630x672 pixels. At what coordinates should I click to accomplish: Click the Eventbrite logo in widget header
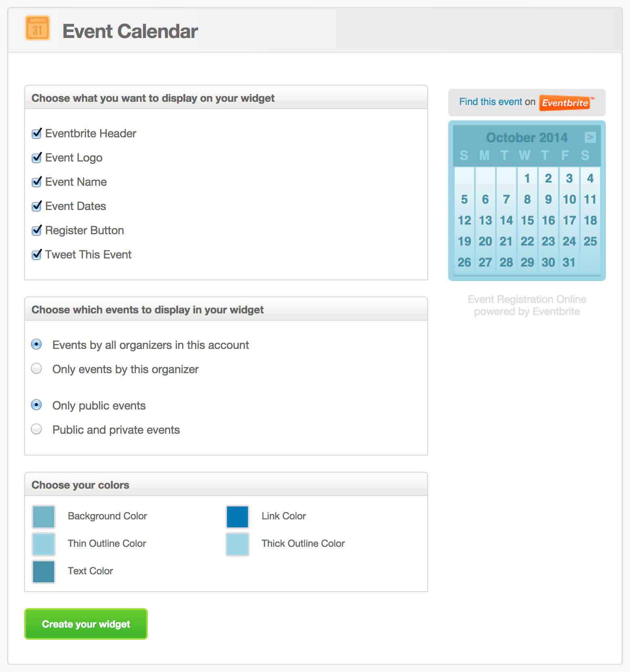(566, 103)
